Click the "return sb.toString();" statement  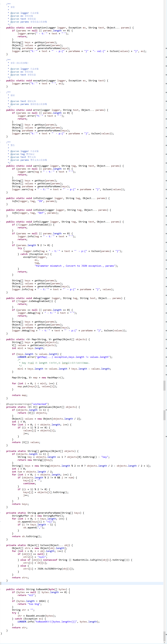(27, 537)
